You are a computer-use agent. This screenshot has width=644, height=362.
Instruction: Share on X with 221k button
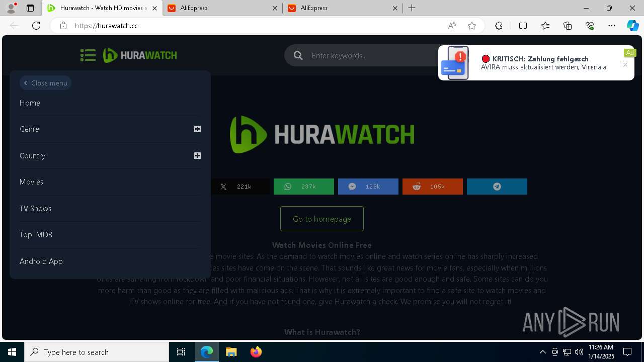coord(239,187)
